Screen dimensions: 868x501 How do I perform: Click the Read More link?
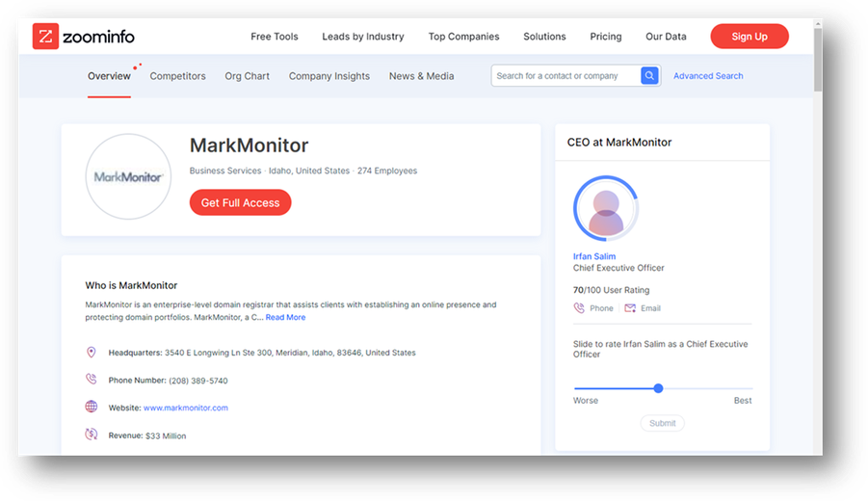(286, 317)
